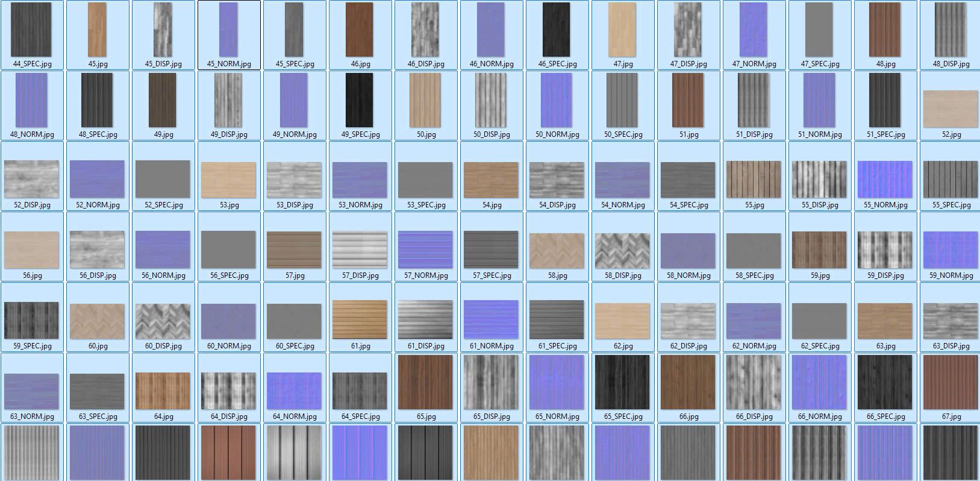
Task: Select the 50_SPEC.jpg file
Action: [x=623, y=100]
